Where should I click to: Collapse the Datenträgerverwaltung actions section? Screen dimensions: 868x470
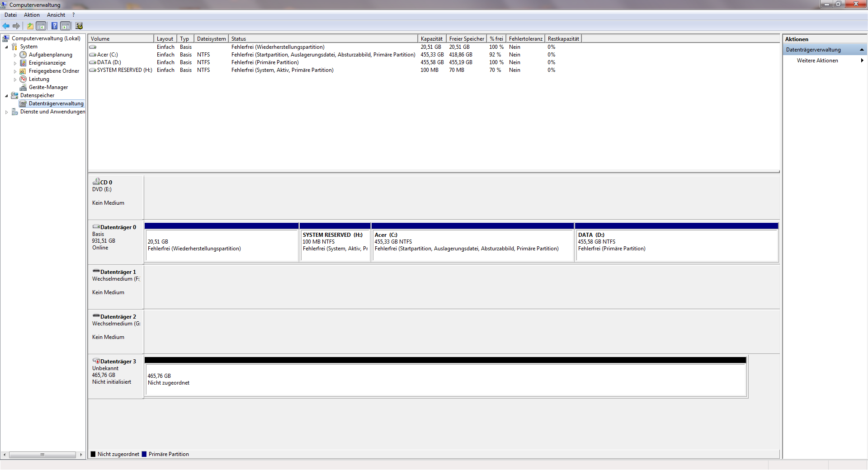pos(862,50)
